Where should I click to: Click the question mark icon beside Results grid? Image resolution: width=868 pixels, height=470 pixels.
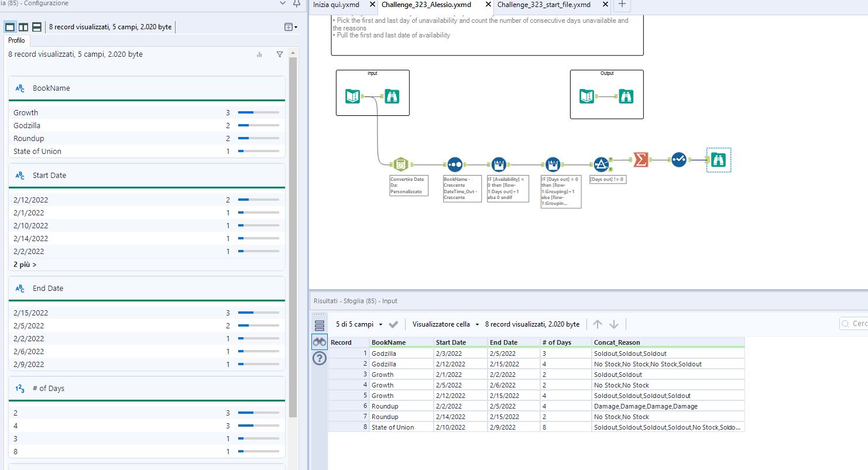tap(319, 358)
